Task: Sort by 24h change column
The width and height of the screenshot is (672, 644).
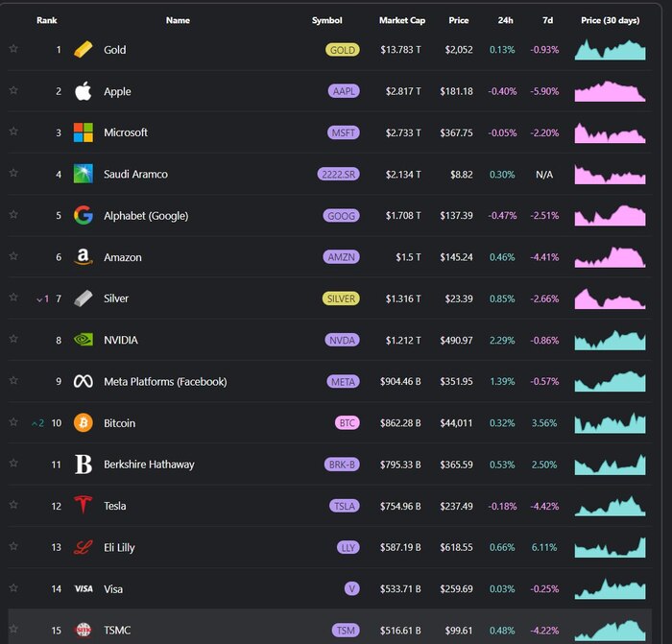Action: pos(504,20)
